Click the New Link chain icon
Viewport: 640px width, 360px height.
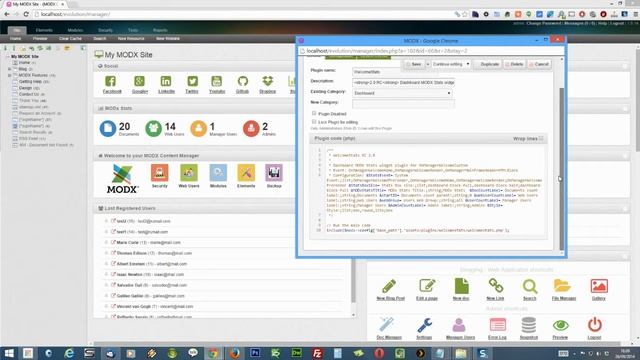pyautogui.click(x=496, y=286)
